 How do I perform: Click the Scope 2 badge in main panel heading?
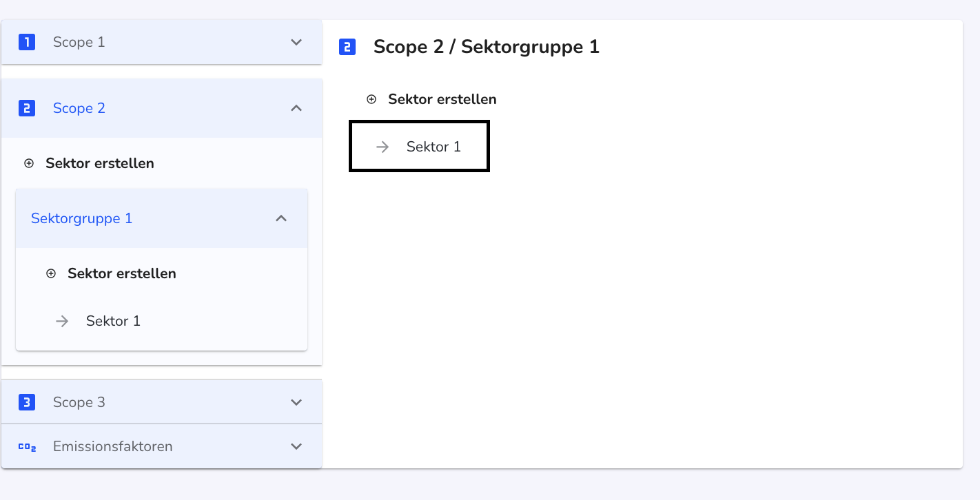(x=347, y=47)
